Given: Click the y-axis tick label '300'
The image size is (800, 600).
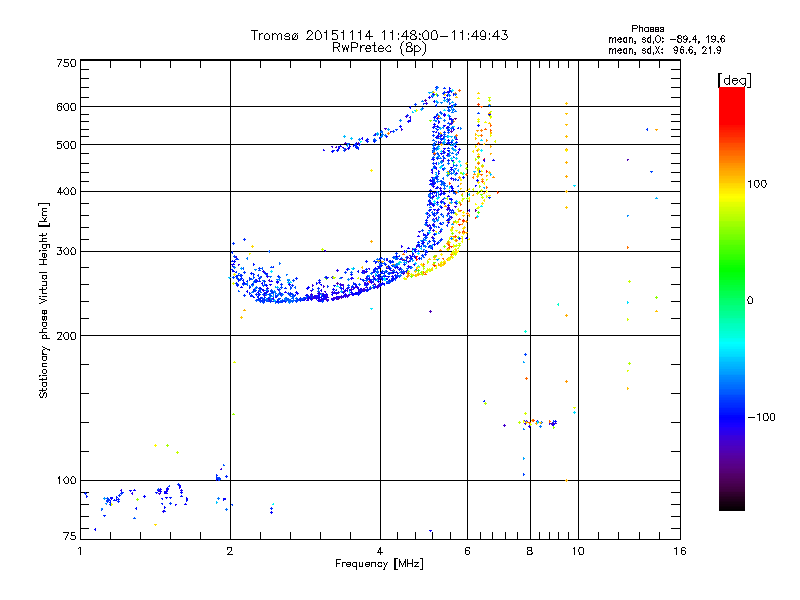Looking at the screenshot, I should point(66,252).
